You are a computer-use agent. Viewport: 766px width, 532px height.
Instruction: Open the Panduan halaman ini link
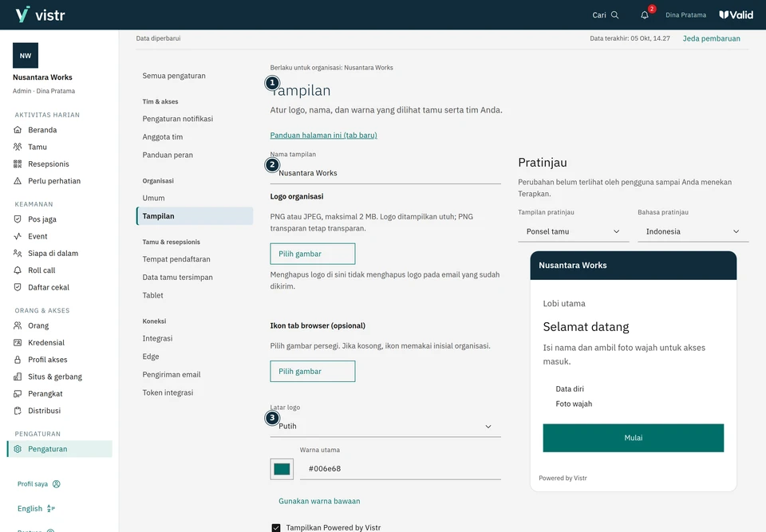323,136
